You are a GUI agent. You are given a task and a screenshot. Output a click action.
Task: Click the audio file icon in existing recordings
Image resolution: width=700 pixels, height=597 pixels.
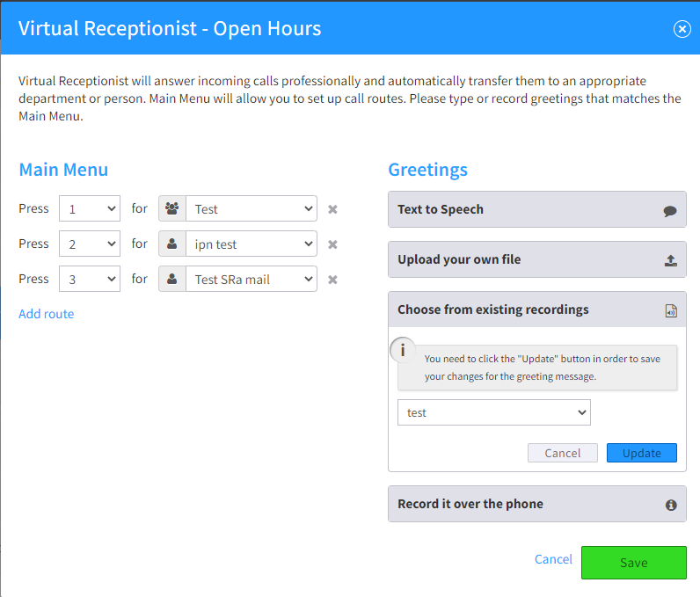click(x=671, y=310)
